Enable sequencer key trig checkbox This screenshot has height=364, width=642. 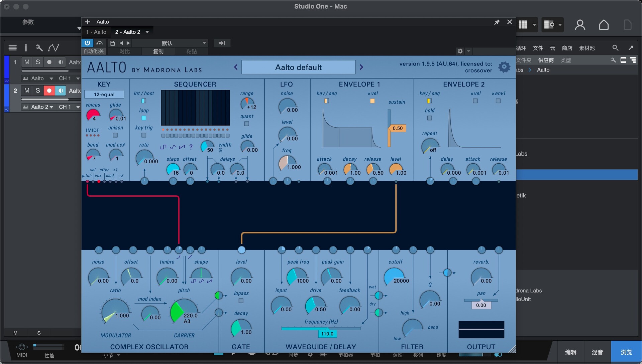point(144,135)
